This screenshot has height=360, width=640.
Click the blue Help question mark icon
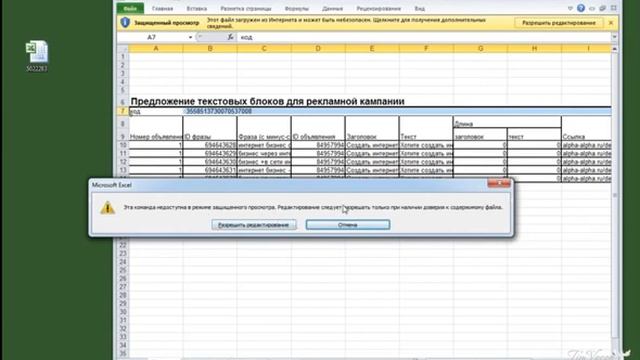click(581, 8)
